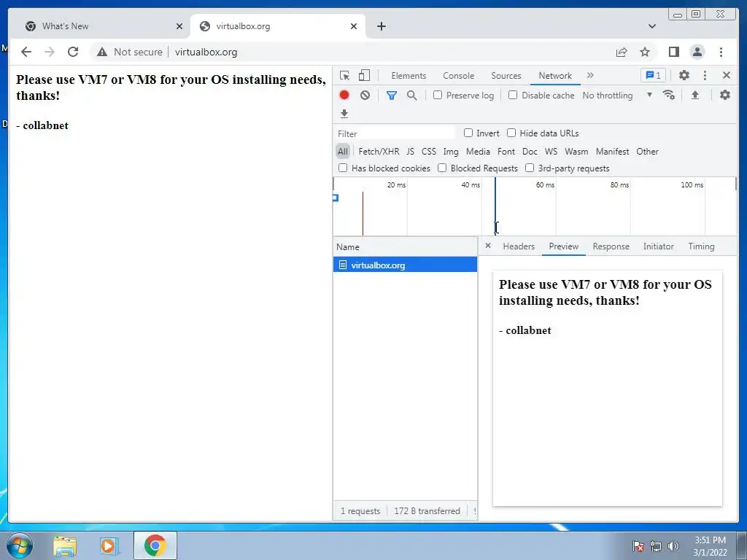Select the inspect element picker icon

coord(344,75)
